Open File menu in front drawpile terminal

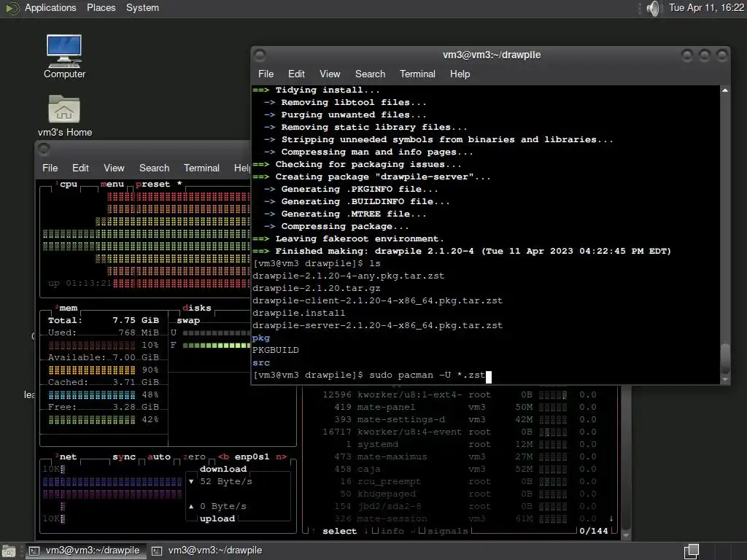266,74
